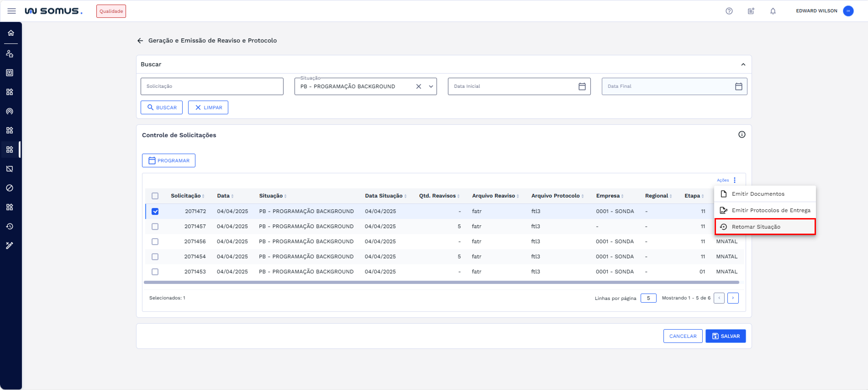868x390 pixels.
Task: Open the hamburger menu icon
Action: pos(11,11)
